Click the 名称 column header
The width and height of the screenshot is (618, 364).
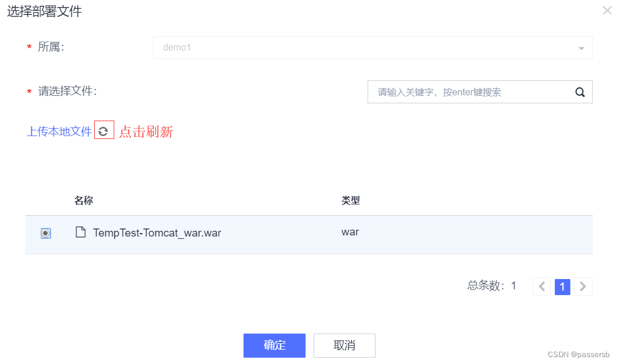83,200
